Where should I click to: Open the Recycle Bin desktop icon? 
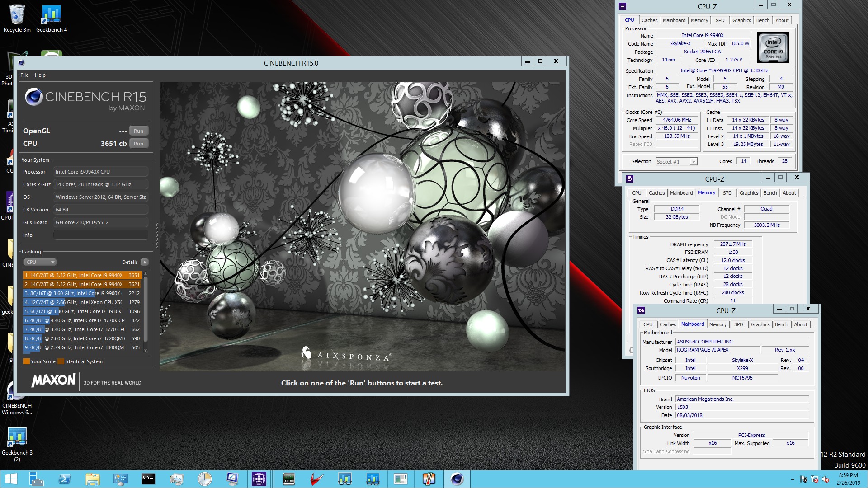[17, 18]
